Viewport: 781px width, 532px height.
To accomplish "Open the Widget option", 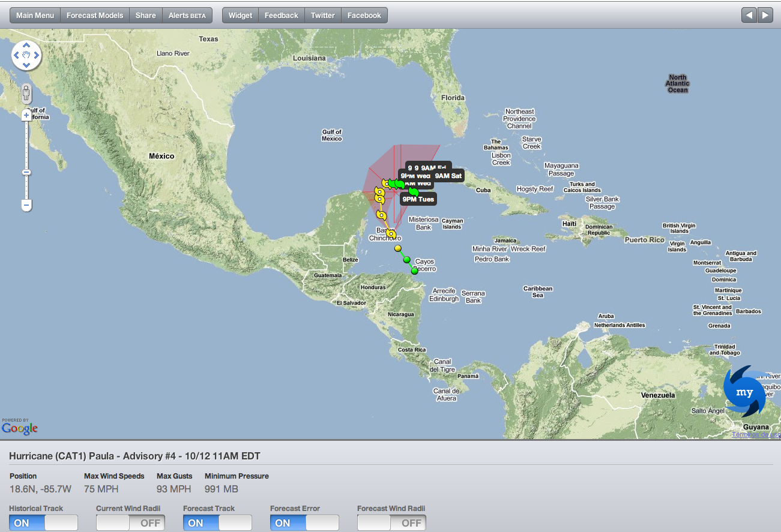I will coord(241,16).
